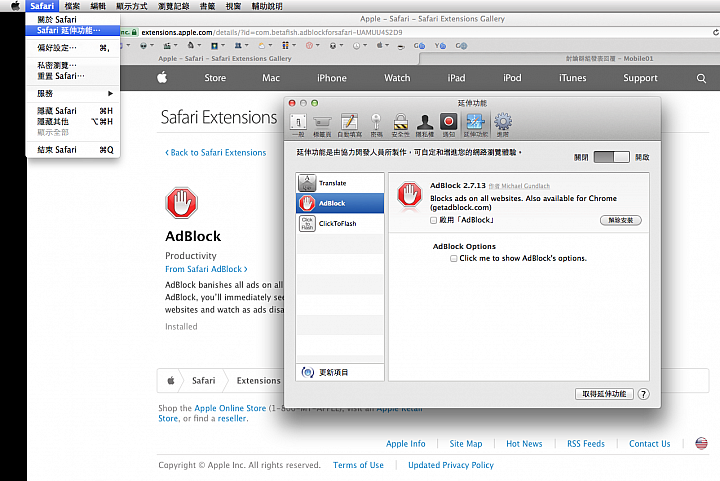Open the Tabs (標籤頁) preferences pane
The width and height of the screenshot is (720, 481).
coord(322,125)
